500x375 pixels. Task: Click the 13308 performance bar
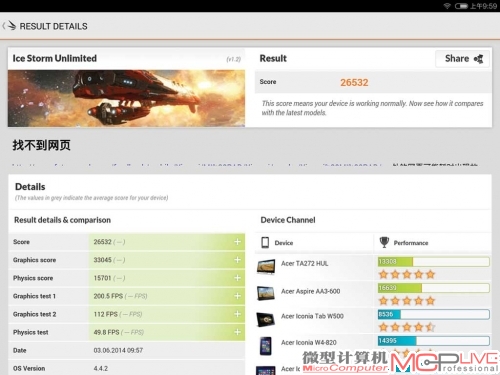[433, 262]
